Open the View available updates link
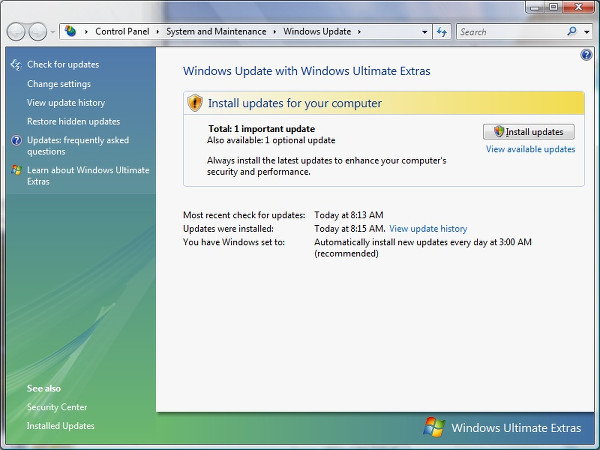 pyautogui.click(x=530, y=149)
